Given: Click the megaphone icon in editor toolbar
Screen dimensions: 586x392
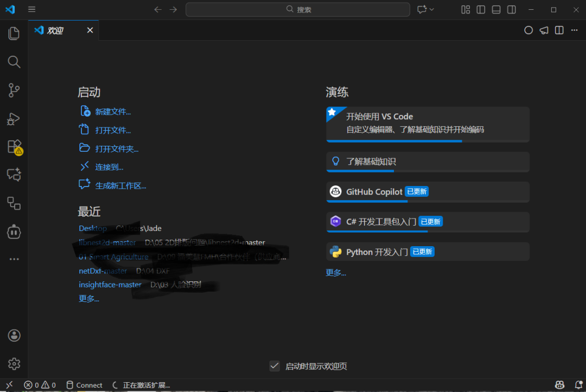Looking at the screenshot, I should [x=544, y=30].
